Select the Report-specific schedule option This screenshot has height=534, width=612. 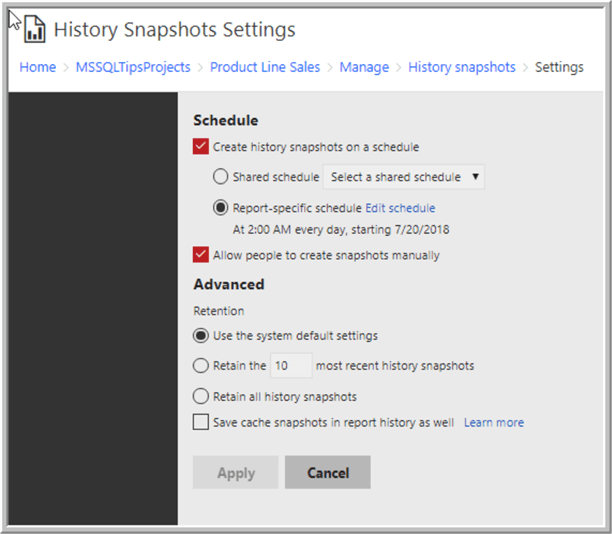(221, 208)
